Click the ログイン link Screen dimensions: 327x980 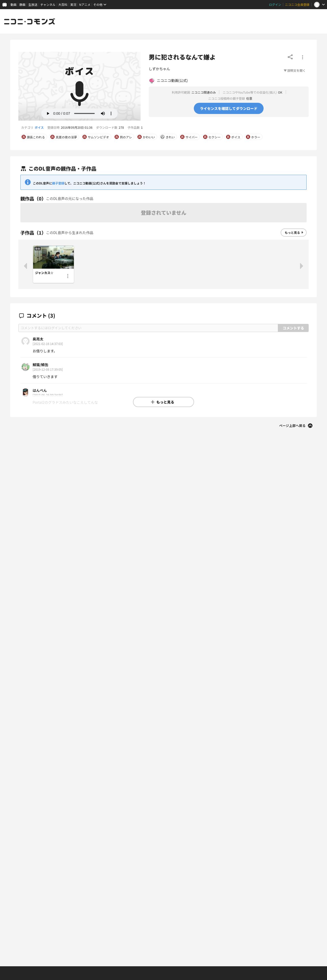pos(275,5)
